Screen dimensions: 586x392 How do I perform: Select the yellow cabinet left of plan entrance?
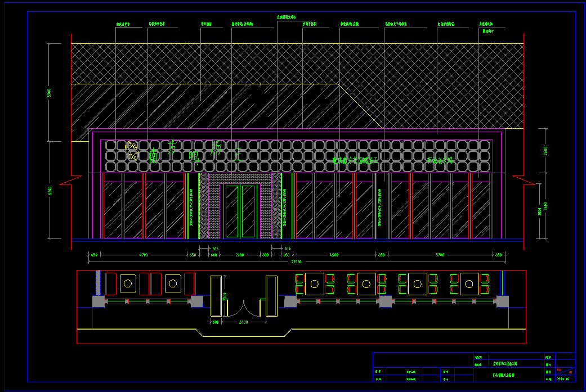[216, 296]
